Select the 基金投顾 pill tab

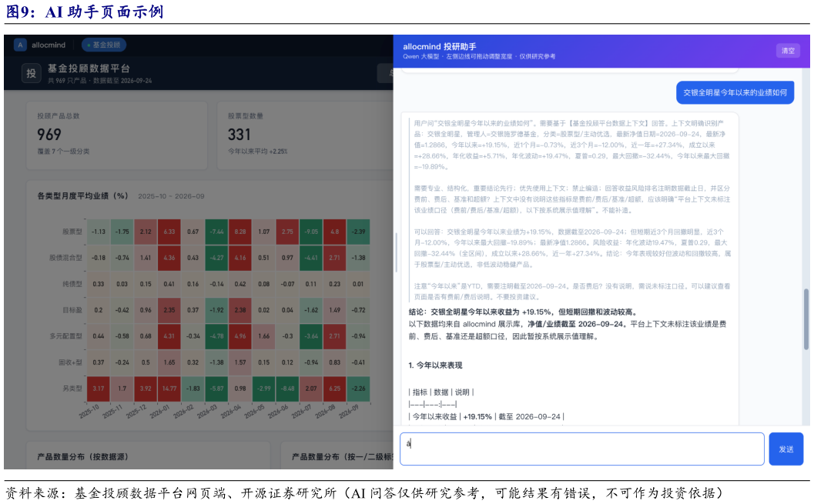coord(104,45)
